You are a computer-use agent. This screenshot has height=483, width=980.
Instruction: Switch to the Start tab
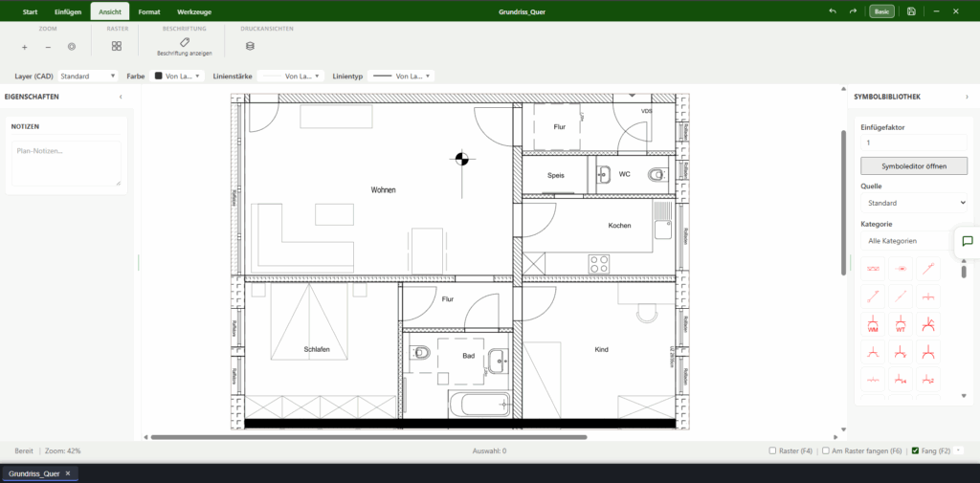coord(30,11)
